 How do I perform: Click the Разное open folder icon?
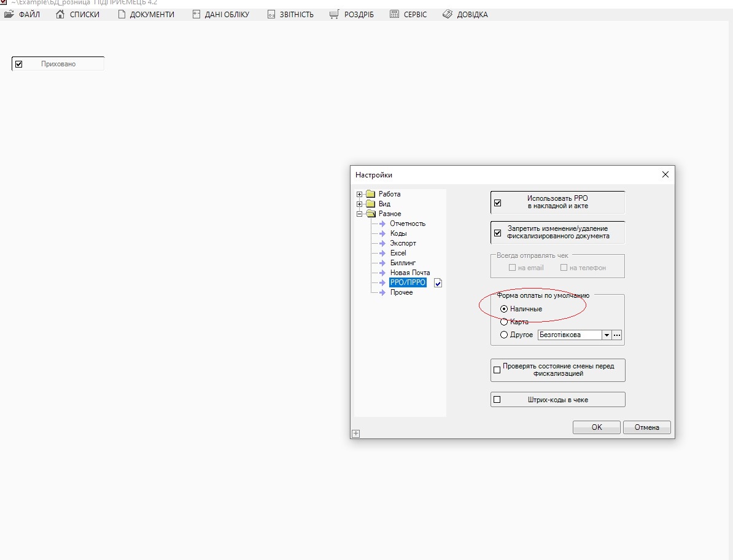[x=370, y=214]
